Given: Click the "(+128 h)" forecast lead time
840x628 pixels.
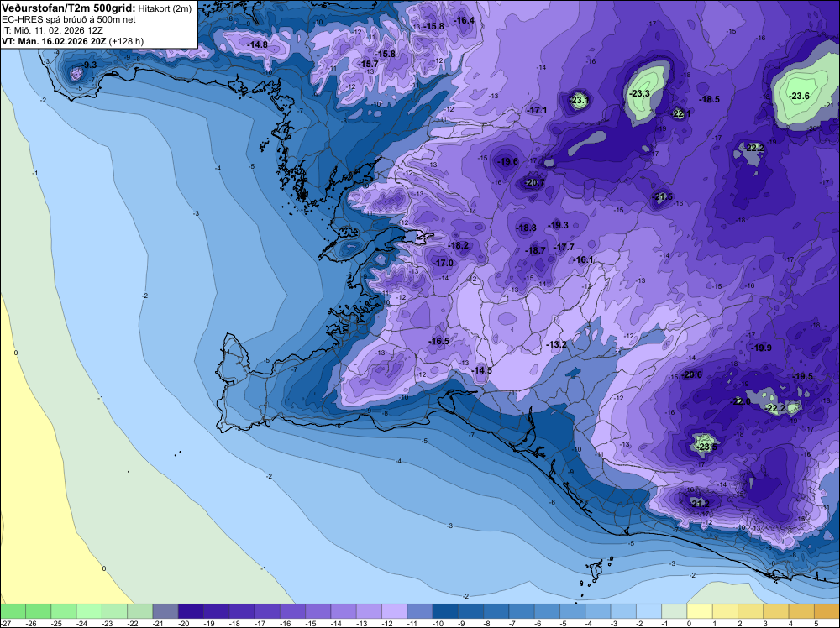Looking at the screenshot, I should click(126, 41).
